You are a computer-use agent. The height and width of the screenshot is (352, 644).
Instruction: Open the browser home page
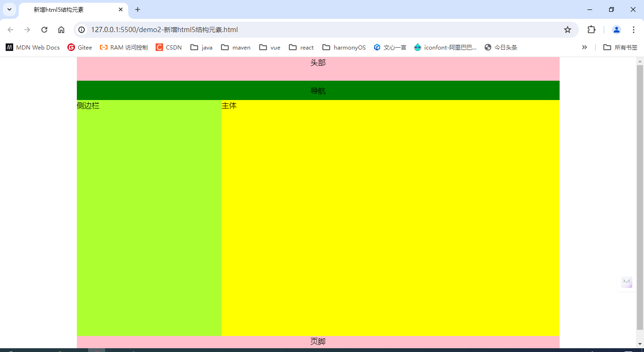pyautogui.click(x=61, y=30)
